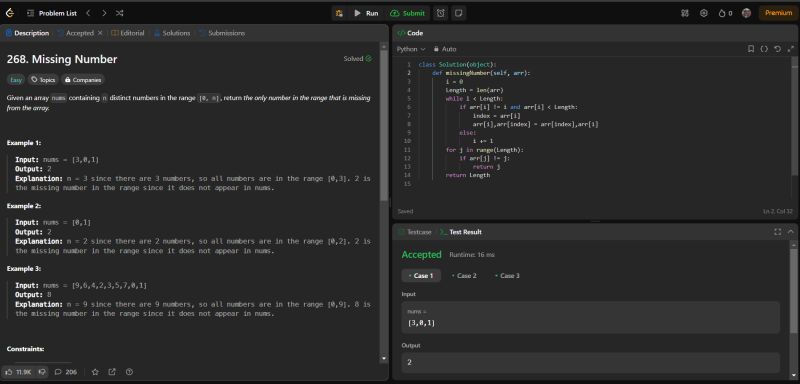This screenshot has height=384, width=800.
Task: Open the layout manager icon
Action: tap(685, 13)
